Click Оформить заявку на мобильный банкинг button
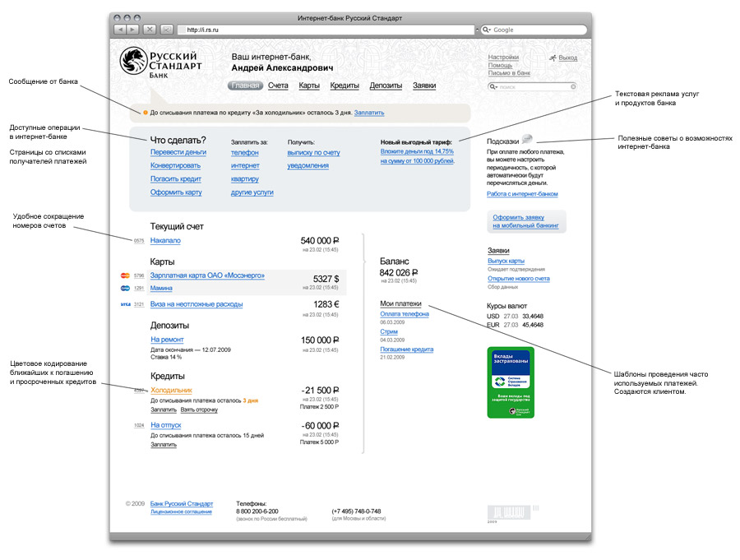Screen dimensions: 740x560 point(525,220)
